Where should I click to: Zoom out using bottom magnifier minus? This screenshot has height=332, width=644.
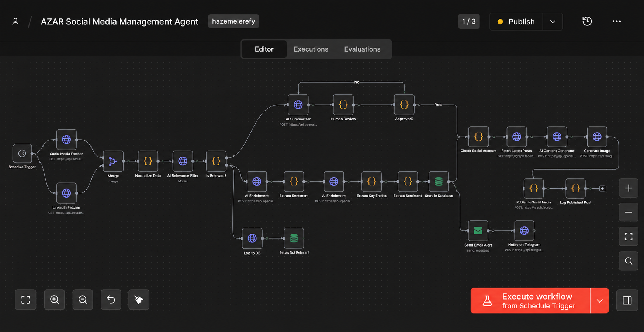[x=83, y=300]
